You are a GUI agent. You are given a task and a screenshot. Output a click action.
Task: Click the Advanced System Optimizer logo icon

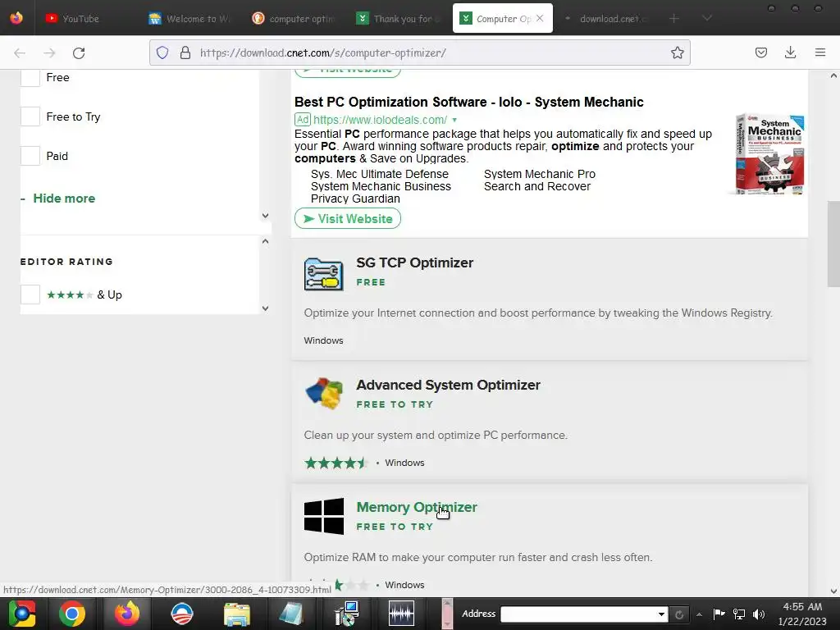(x=323, y=393)
